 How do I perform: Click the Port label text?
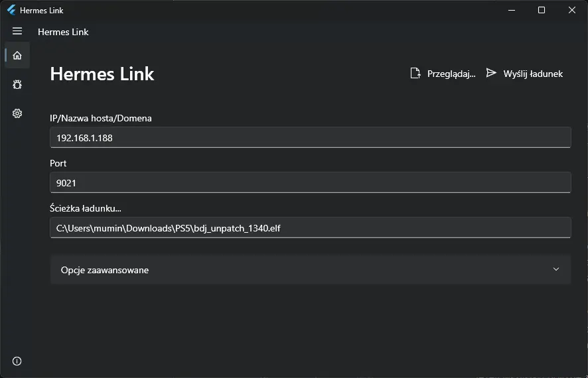pyautogui.click(x=58, y=163)
